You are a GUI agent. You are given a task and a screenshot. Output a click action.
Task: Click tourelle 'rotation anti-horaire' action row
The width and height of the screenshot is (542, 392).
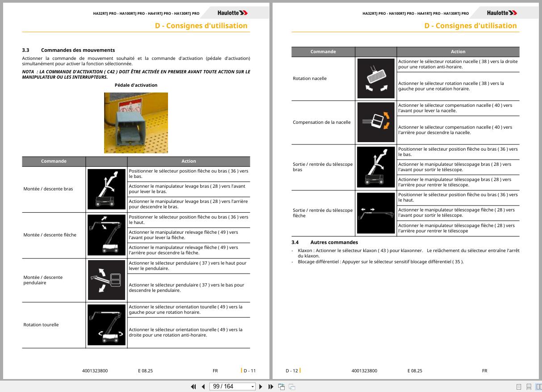pos(189,333)
